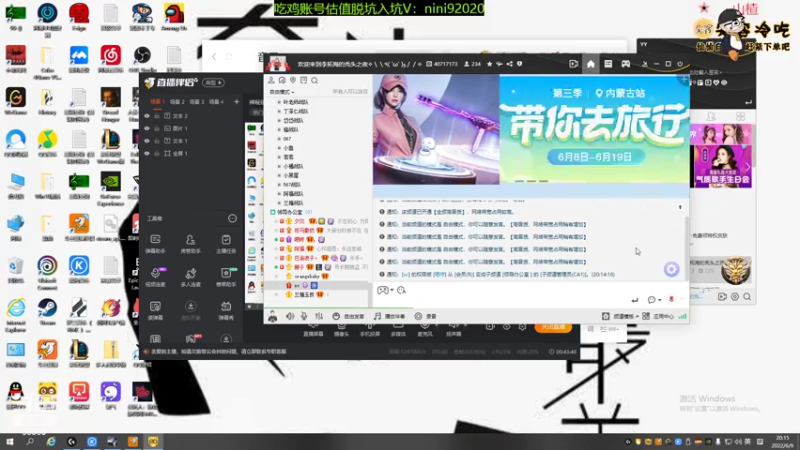Toggle visibility of 文本 2 source
The width and height of the screenshot is (800, 450).
click(x=147, y=116)
